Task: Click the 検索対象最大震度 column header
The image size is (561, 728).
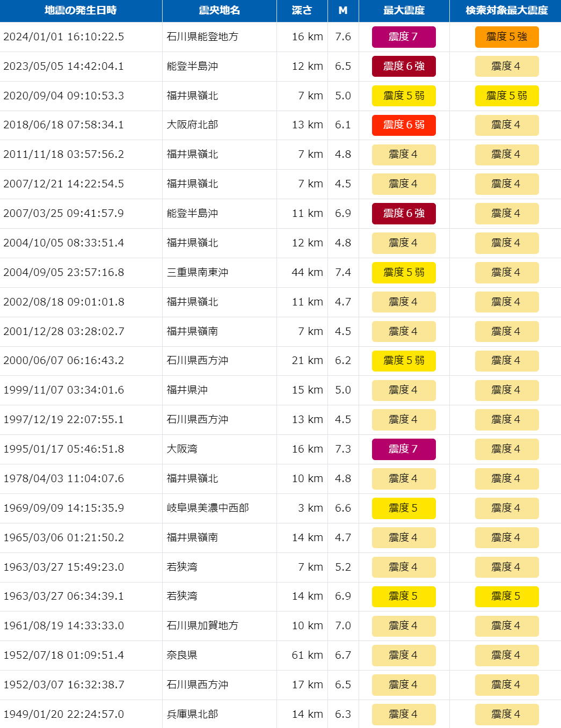Action: coord(506,10)
